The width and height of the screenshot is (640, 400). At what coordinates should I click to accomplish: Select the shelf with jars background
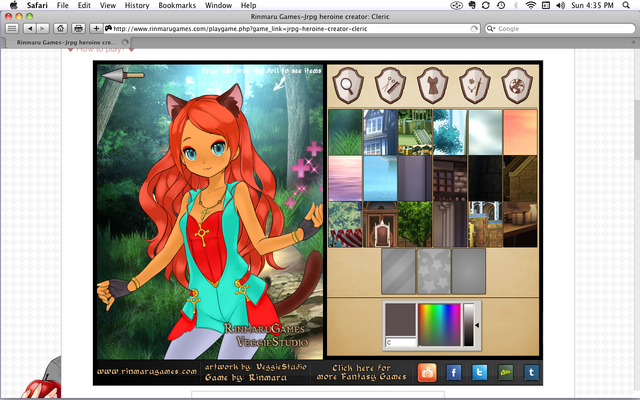point(520,224)
